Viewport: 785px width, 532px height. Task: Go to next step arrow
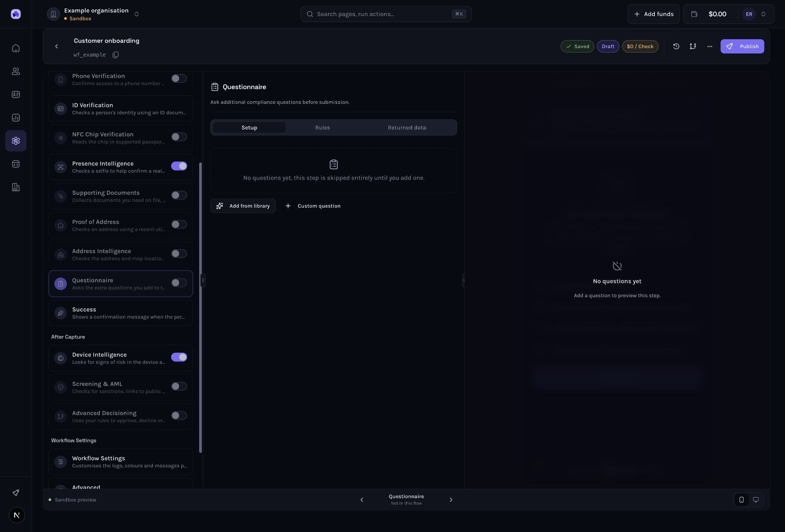(451, 499)
